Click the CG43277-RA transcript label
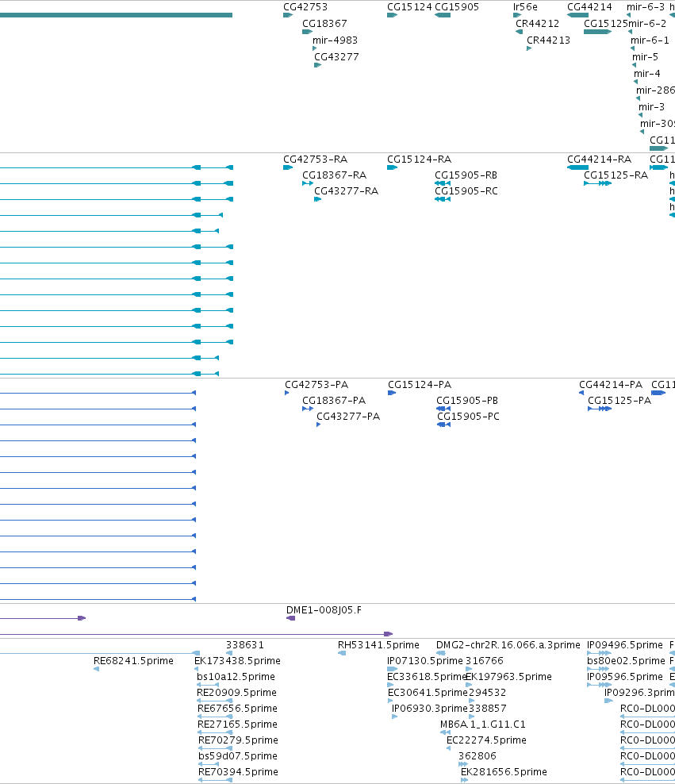This screenshot has width=675, height=784. tap(347, 191)
